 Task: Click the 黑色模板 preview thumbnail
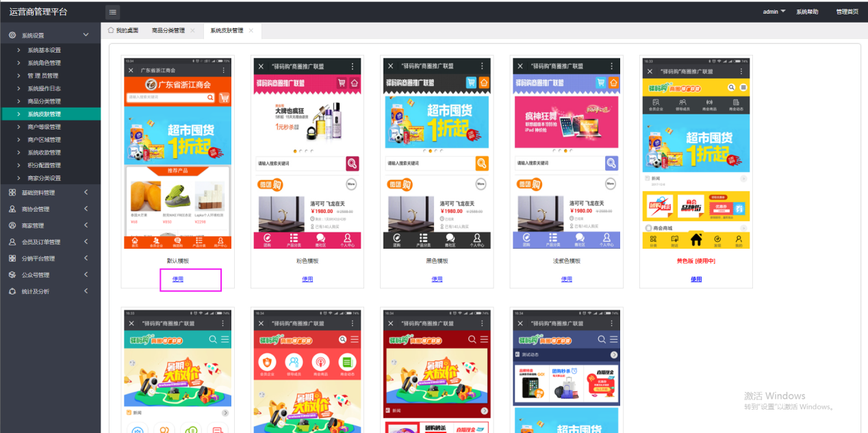click(436, 153)
